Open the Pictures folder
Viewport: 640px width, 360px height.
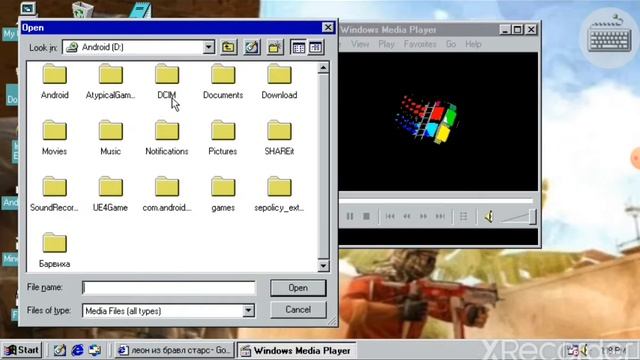point(223,138)
